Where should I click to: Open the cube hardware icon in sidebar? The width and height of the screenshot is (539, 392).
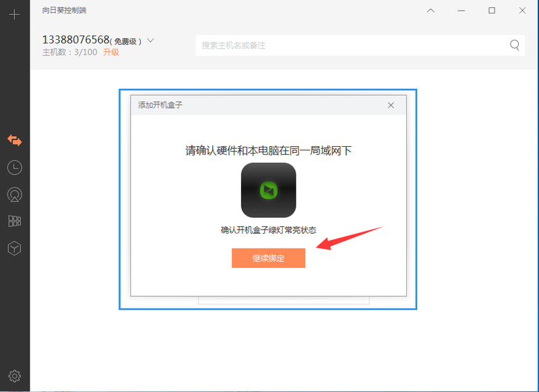coord(14,248)
